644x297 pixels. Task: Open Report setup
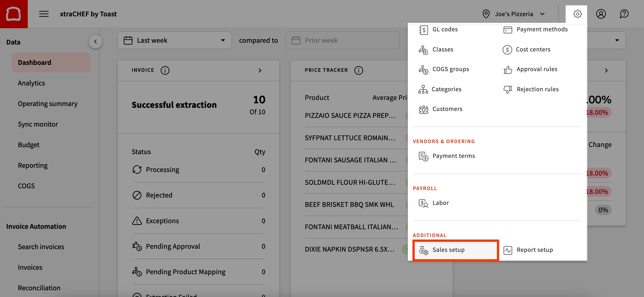535,250
